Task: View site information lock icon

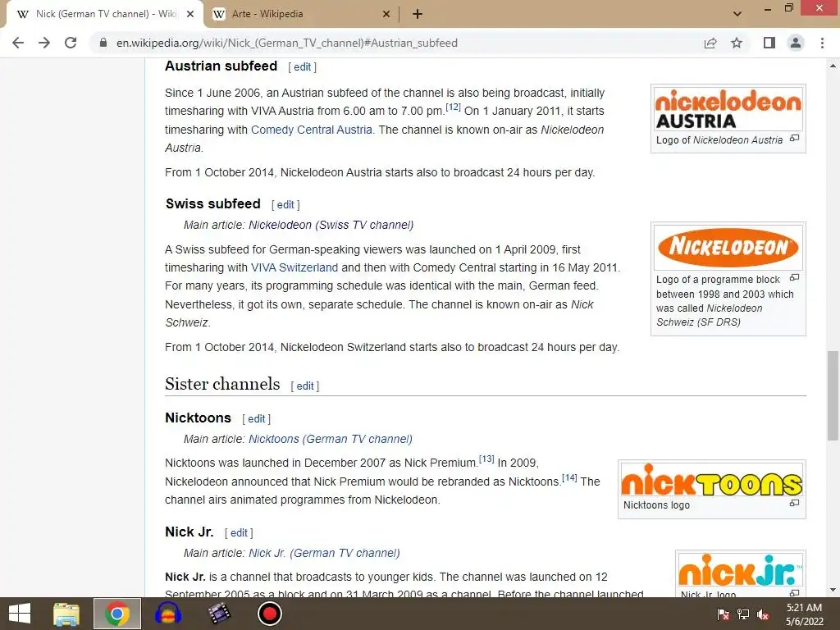Action: click(x=103, y=43)
